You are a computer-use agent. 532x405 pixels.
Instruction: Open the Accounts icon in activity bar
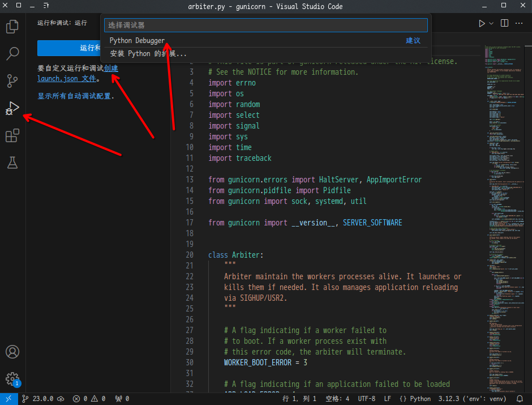[12, 352]
